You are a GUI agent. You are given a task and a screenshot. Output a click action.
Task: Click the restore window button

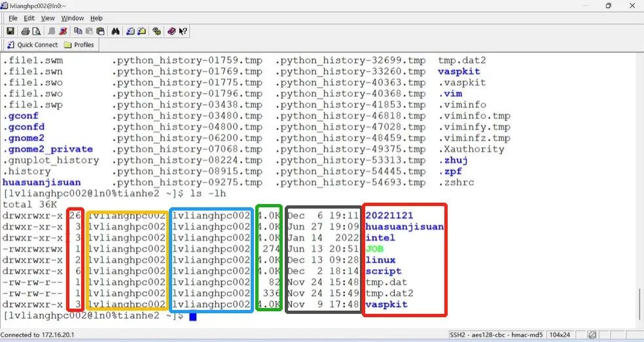click(608, 6)
